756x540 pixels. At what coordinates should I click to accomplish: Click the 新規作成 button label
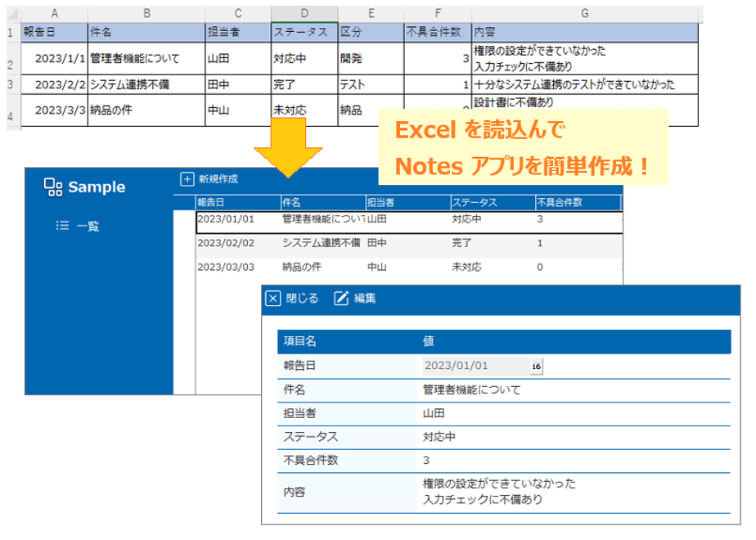point(218,179)
